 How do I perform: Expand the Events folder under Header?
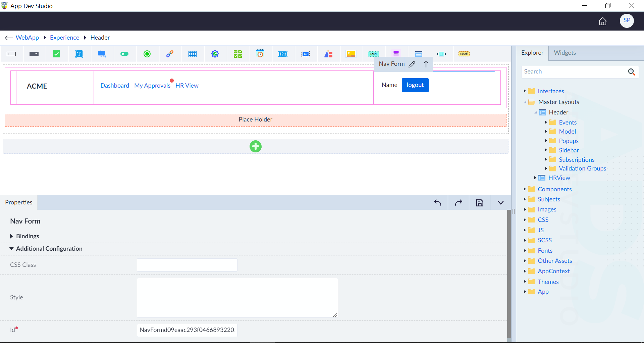pos(546,122)
